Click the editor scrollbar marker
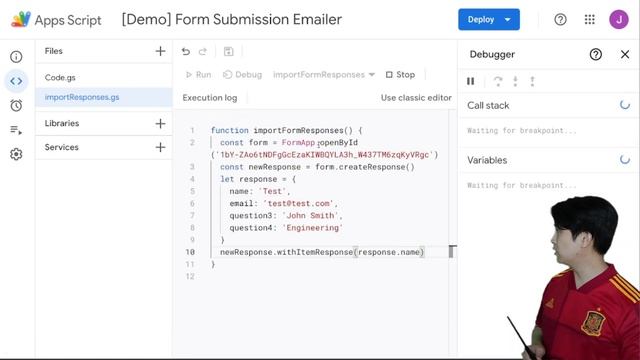 [x=452, y=251]
